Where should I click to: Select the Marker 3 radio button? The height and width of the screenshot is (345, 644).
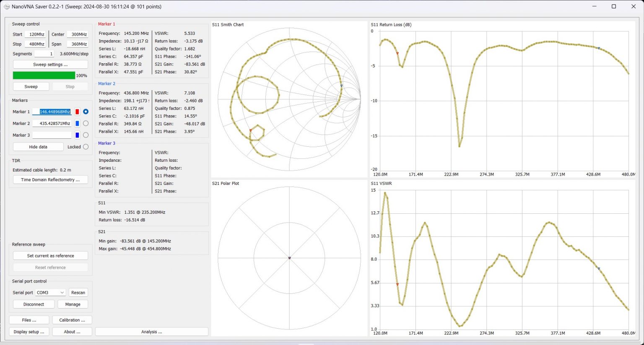click(86, 135)
